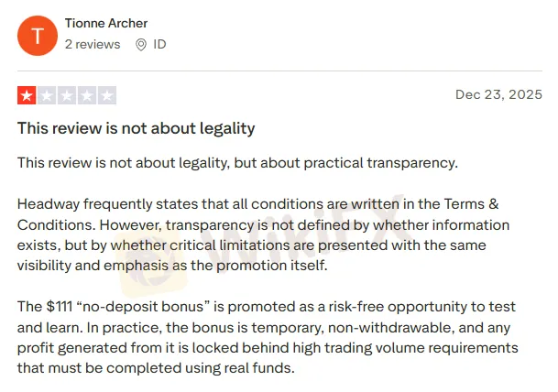Click the Dec 23, 2025 review date
The width and height of the screenshot is (558, 392).
[x=498, y=94]
